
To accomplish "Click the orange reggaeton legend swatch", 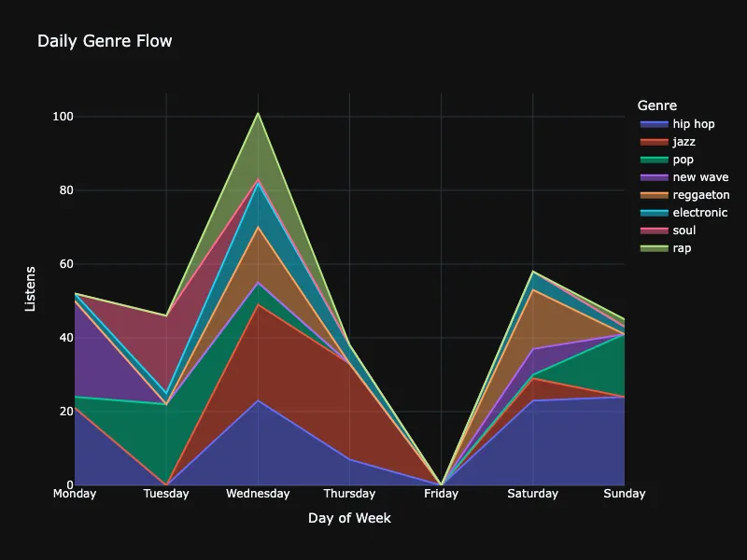I will [x=653, y=195].
